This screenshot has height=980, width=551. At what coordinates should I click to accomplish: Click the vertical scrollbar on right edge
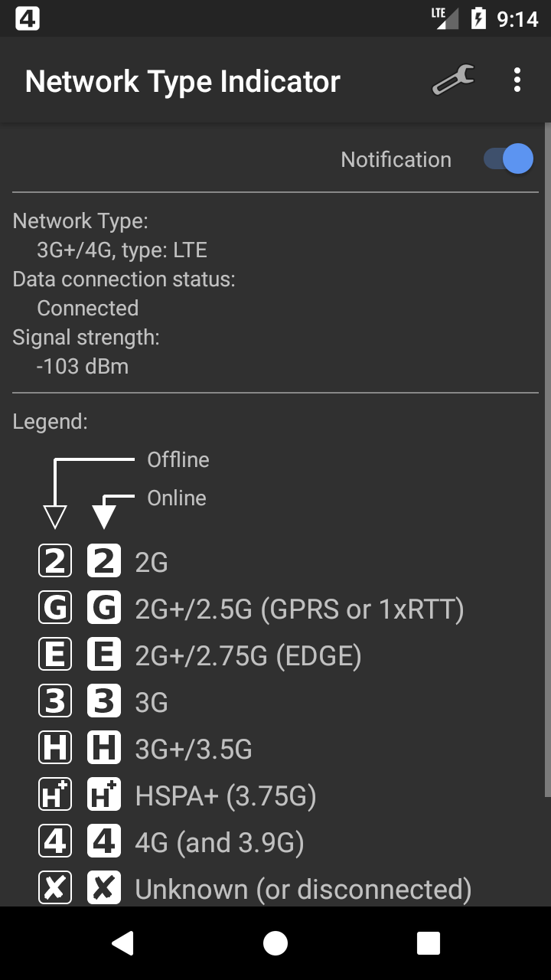coord(547,459)
